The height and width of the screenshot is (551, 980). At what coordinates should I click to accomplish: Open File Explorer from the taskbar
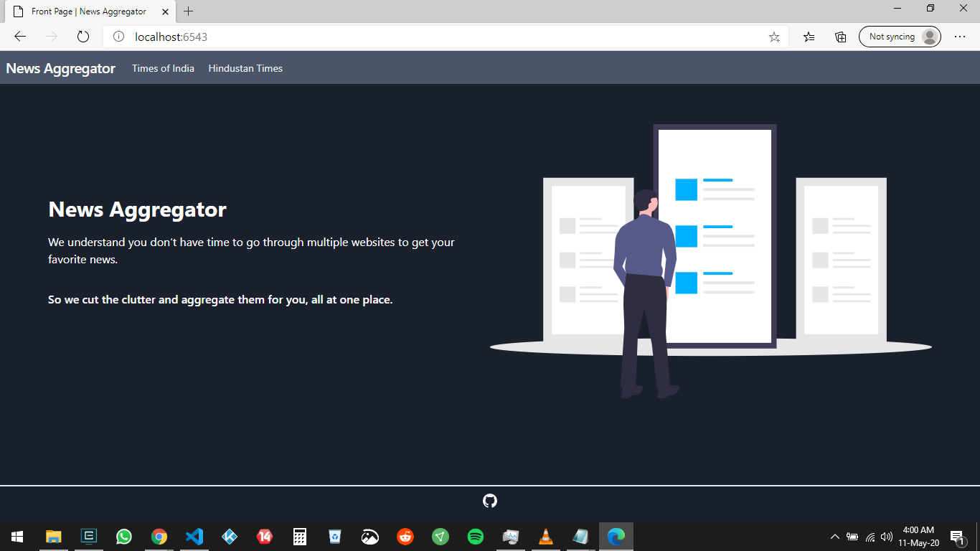[54, 537]
